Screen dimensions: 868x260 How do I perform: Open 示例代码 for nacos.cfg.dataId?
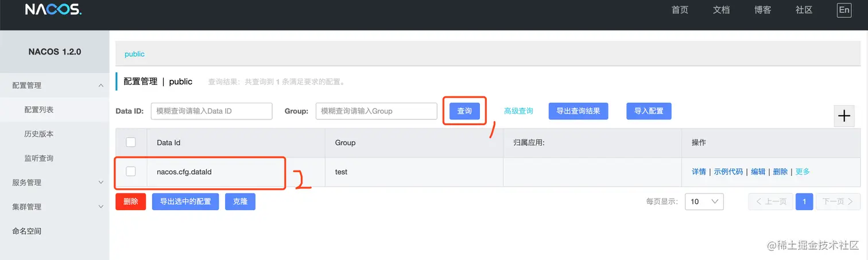[728, 172]
